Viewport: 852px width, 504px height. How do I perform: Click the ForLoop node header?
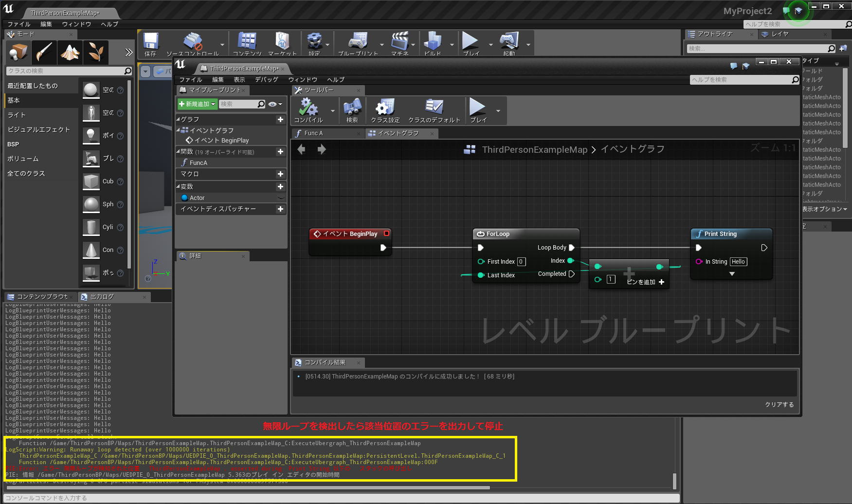[526, 234]
